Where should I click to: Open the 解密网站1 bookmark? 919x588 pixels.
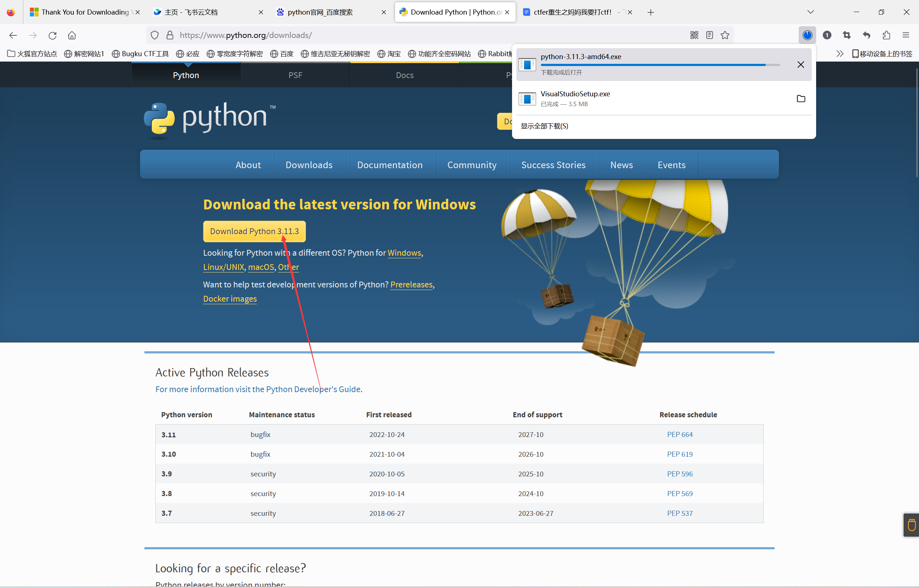coord(84,54)
